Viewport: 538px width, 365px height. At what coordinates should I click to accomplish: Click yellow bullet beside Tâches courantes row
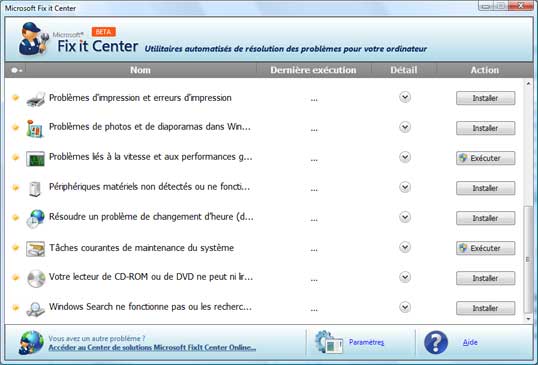15,247
